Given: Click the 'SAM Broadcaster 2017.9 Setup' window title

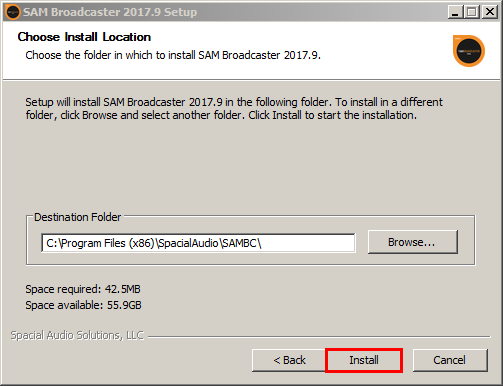Looking at the screenshot, I should coord(110,12).
